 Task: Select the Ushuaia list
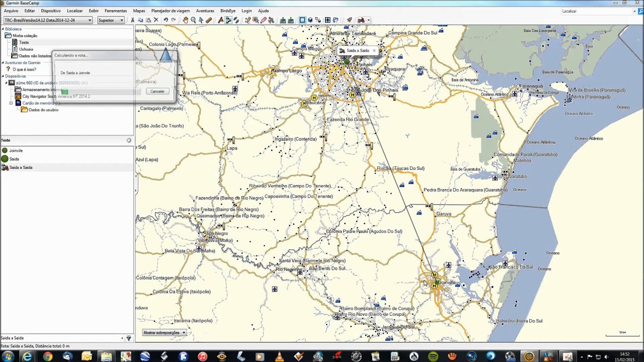[x=26, y=49]
